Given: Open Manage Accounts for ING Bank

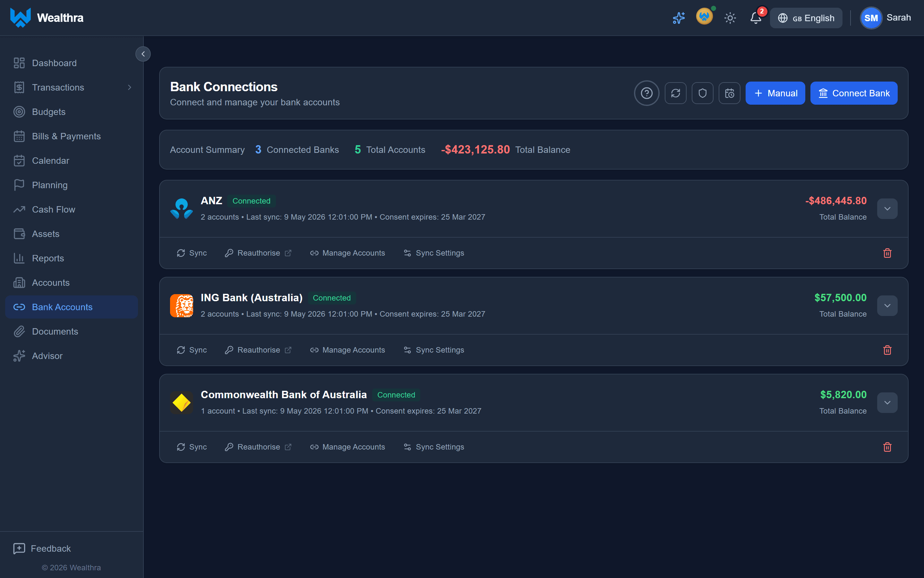Looking at the screenshot, I should coord(347,350).
